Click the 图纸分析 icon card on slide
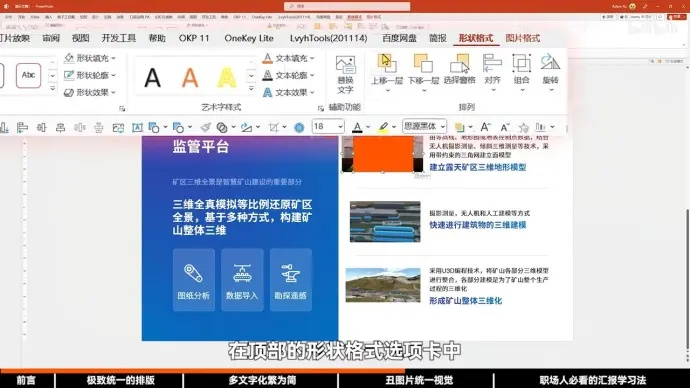 (194, 280)
